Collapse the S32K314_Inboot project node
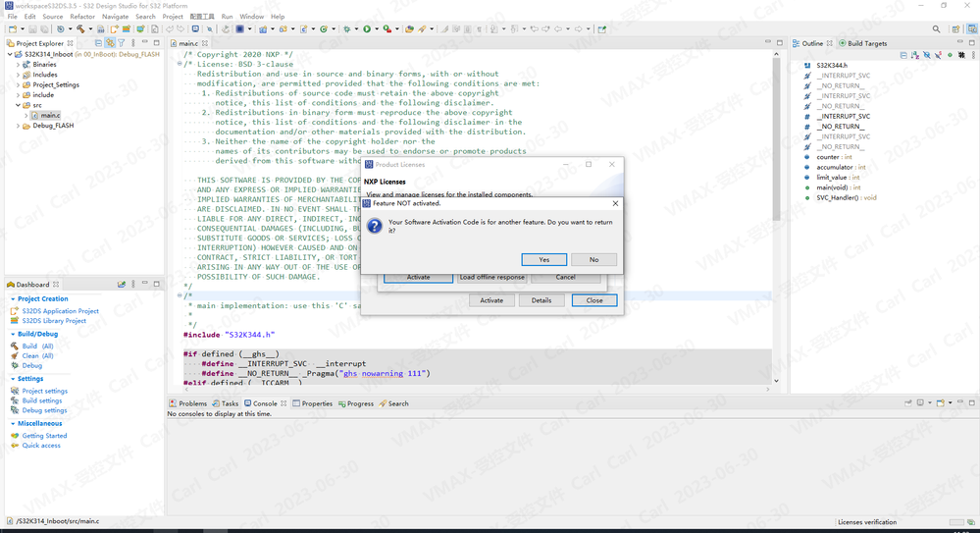The width and height of the screenshot is (980, 533). [x=10, y=54]
